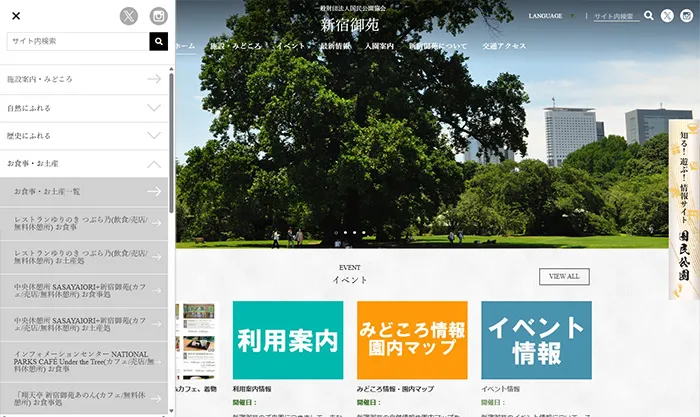Viewport: 700px width, 417px height.
Task: Click the side menu scroll down arrow
Action: (171, 411)
